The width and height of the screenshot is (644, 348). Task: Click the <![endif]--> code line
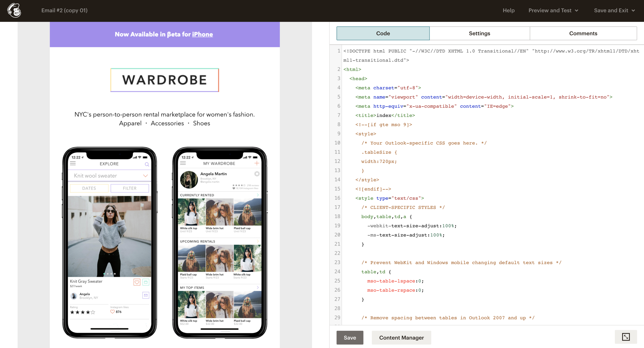(x=373, y=189)
